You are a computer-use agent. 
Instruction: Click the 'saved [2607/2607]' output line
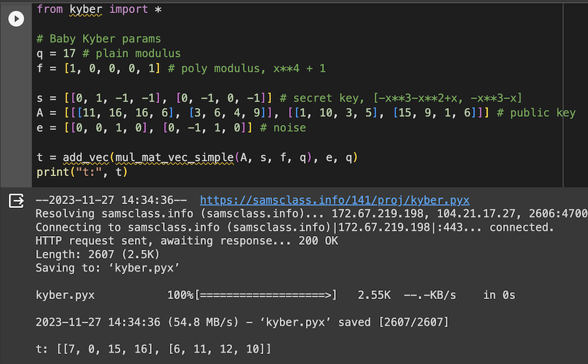(242, 322)
